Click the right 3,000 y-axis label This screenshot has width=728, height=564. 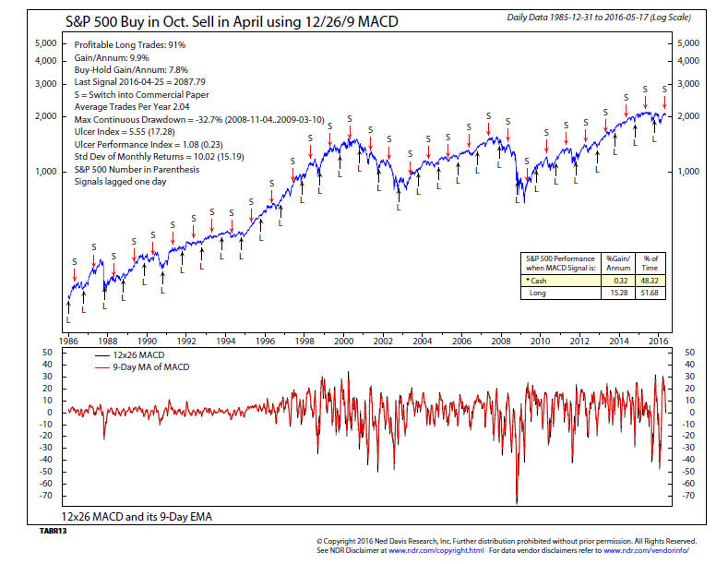click(x=688, y=84)
